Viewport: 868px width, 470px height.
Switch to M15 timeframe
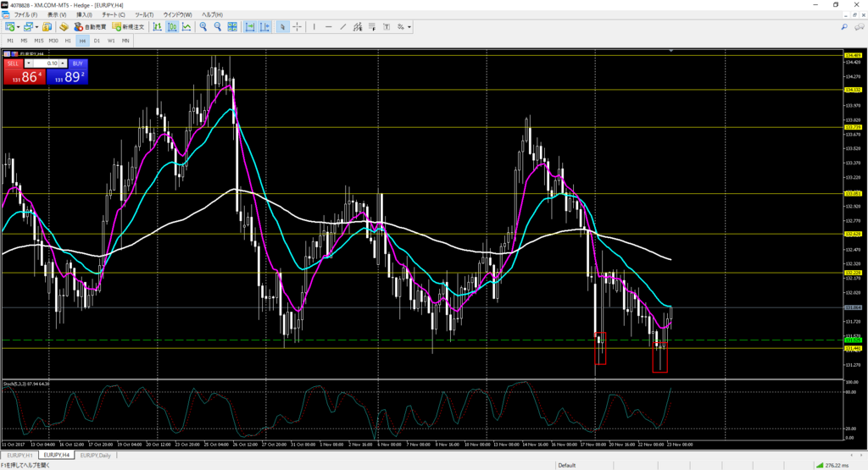[x=38, y=41]
